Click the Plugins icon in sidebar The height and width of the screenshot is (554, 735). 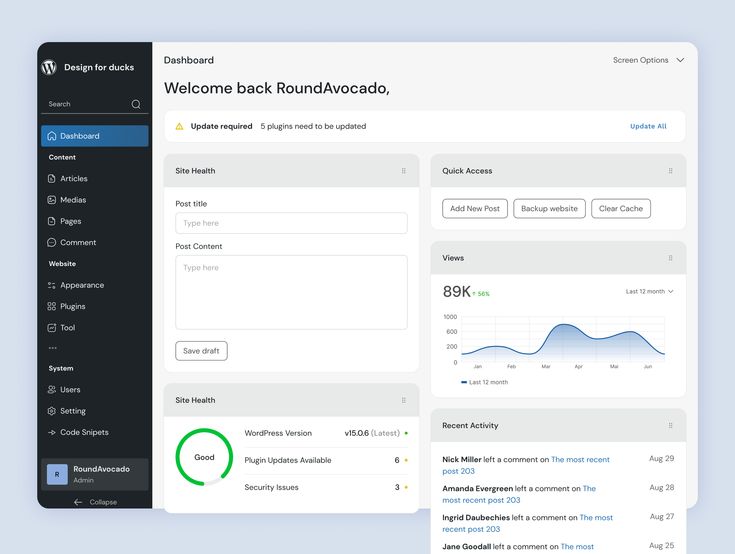click(x=52, y=307)
